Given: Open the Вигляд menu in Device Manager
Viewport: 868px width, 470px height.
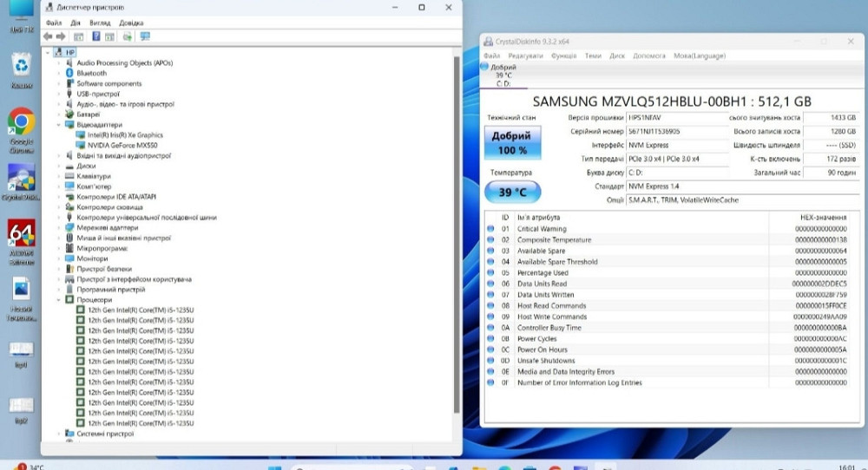Looking at the screenshot, I should (x=102, y=23).
